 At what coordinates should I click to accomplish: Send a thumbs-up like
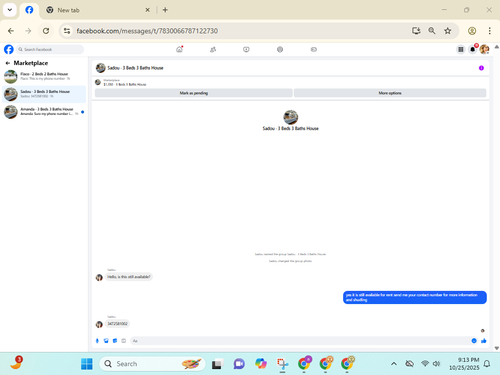coord(484,341)
